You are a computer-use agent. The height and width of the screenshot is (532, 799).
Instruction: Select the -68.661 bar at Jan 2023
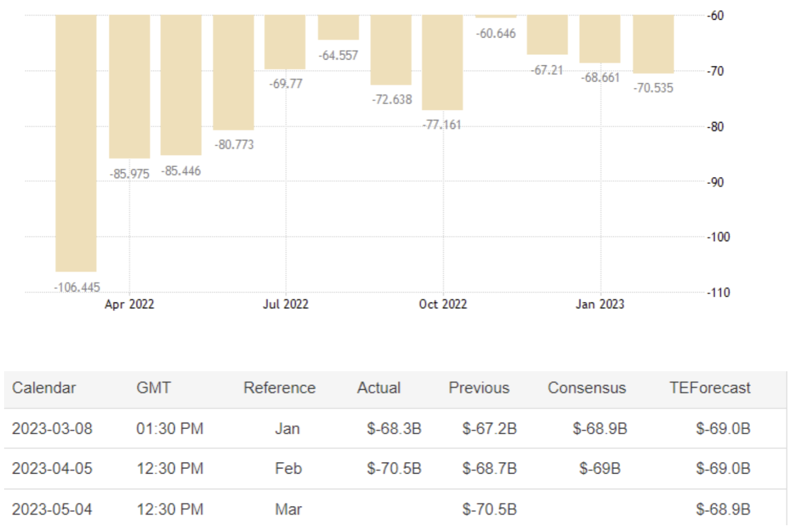coord(600,39)
